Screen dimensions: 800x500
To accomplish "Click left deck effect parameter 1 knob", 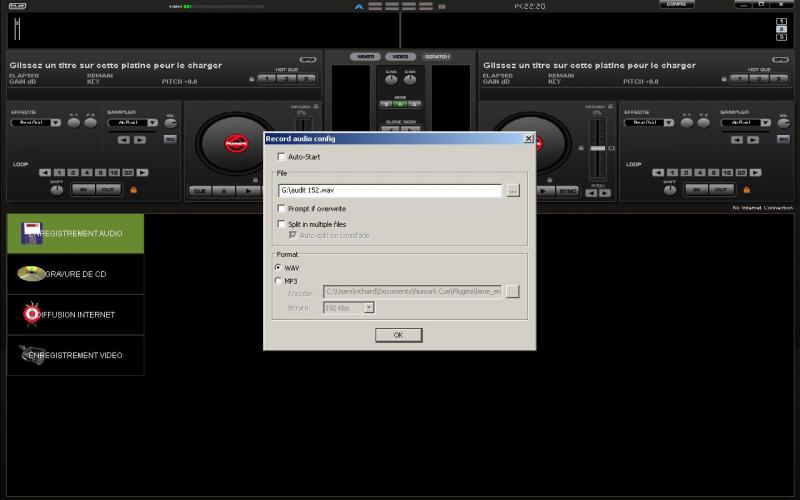I will [74, 122].
